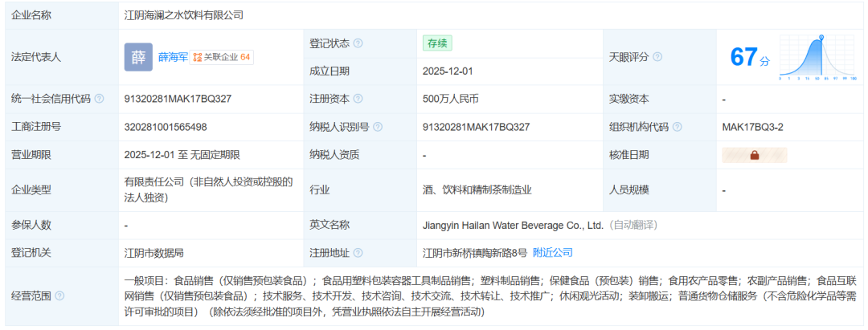
Task: Click the credit code 91320281MAK17BQ327 under 统一社会信用代码
Action: [x=178, y=99]
